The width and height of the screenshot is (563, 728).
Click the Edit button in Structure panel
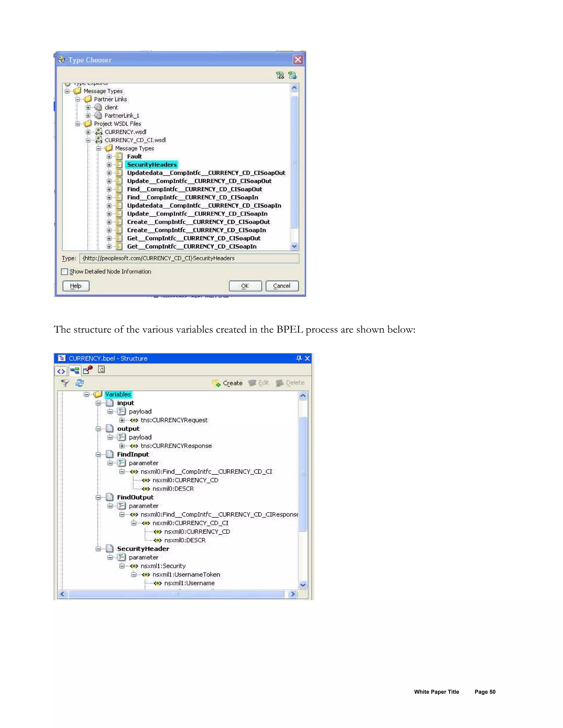pyautogui.click(x=259, y=383)
